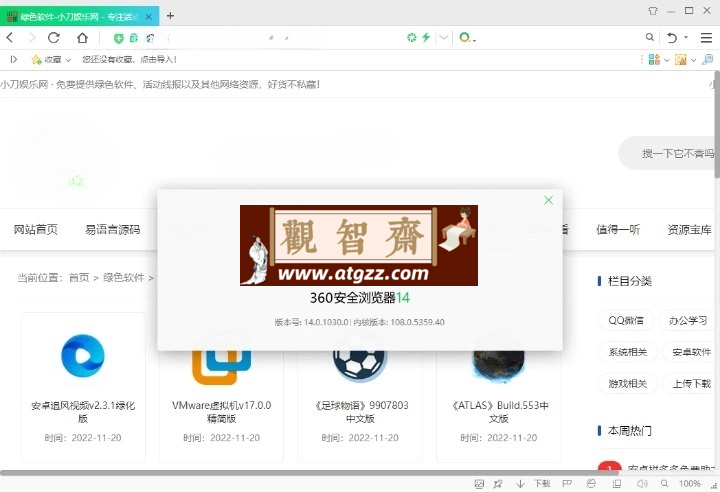Image resolution: width=720 pixels, height=492 pixels.
Task: Click the flag icon in status bar
Action: (x=567, y=484)
